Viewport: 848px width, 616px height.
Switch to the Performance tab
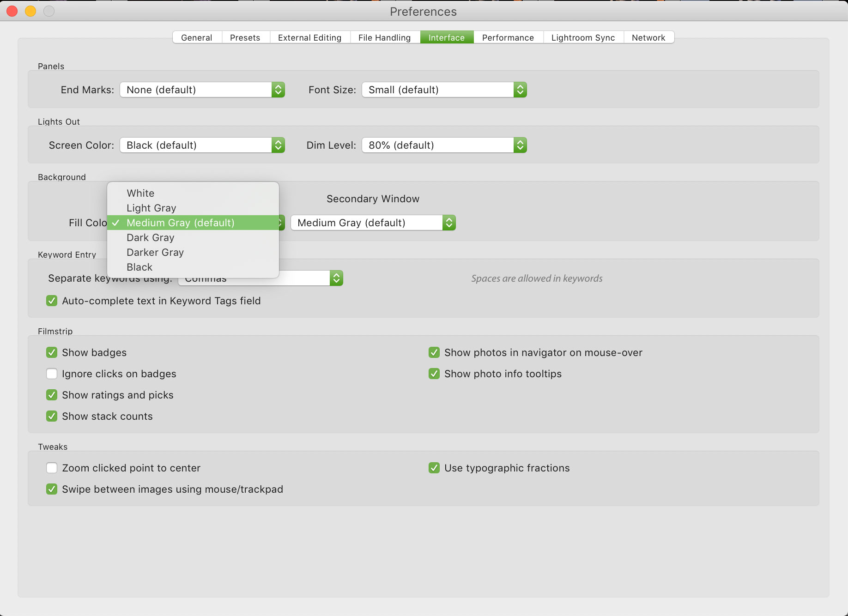[508, 37]
